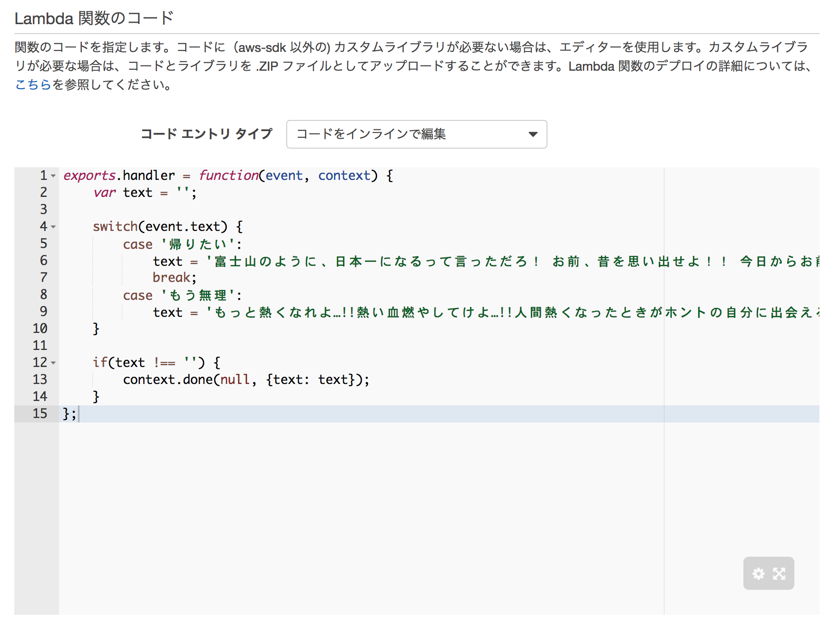Open the editor settings gear icon
This screenshot has width=840, height=631.
pos(759,574)
